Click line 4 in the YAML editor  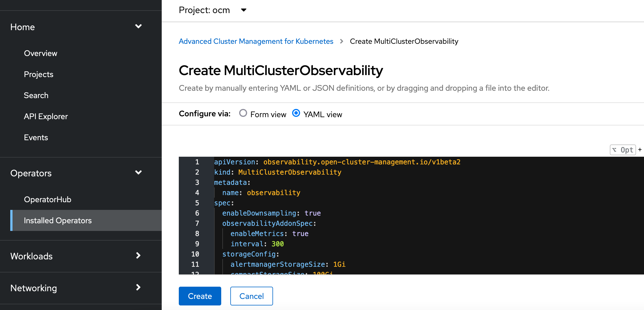coord(261,193)
